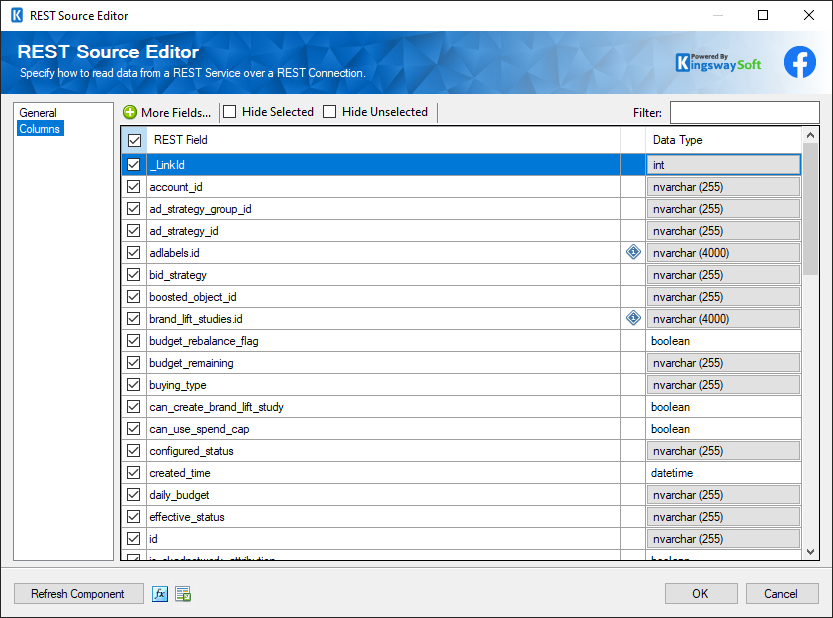Open data type dropdown for configured_status
Image resolution: width=833 pixels, height=618 pixels.
coord(723,451)
